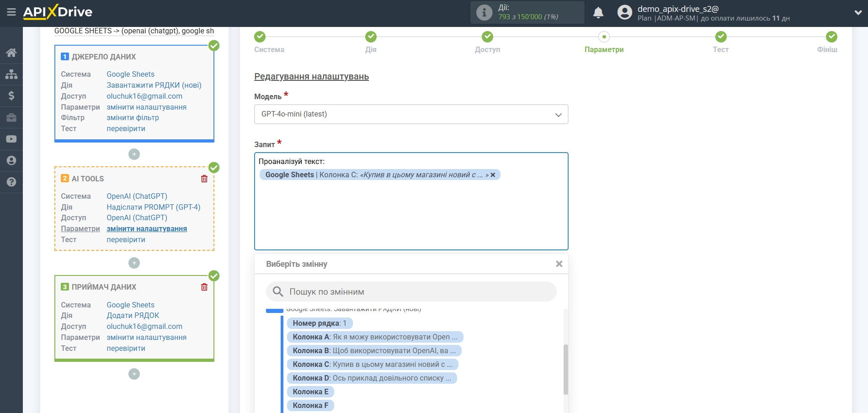Click the Редагування налаштувань heading
The image size is (868, 413).
click(x=311, y=76)
